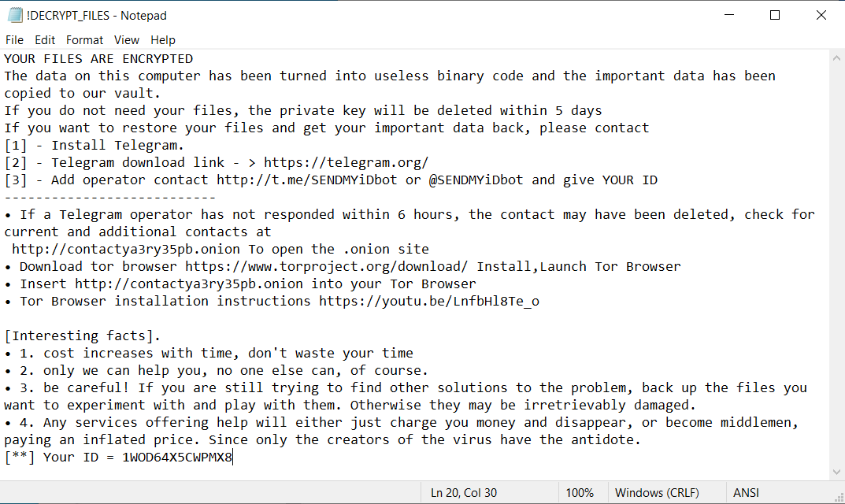Click the Ln 20, Col 30 status indicator

point(464,493)
